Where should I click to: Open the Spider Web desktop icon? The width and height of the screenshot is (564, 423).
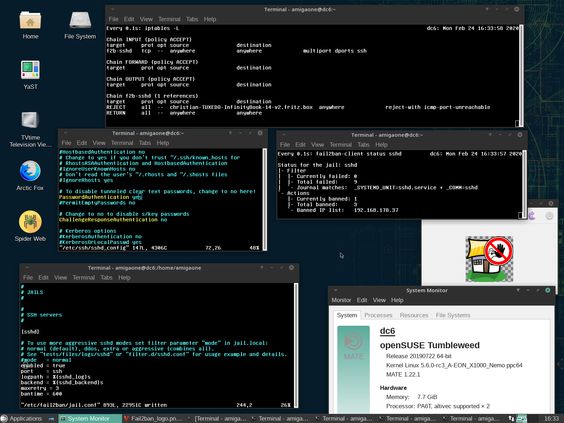coord(30,226)
